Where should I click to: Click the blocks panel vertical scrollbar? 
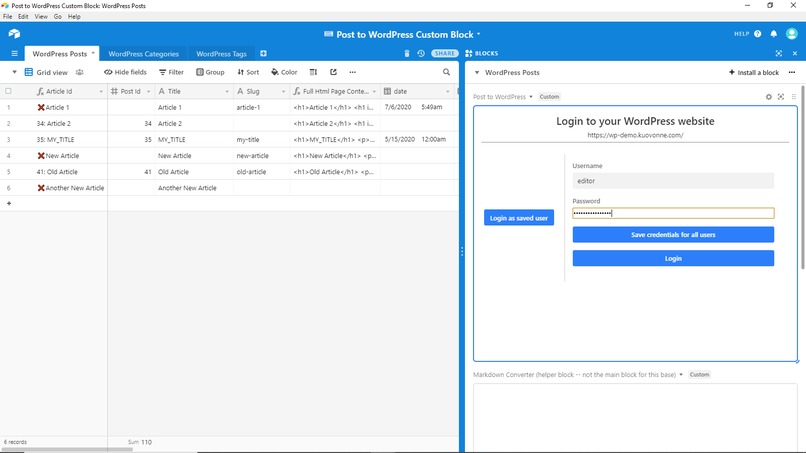tap(803, 177)
